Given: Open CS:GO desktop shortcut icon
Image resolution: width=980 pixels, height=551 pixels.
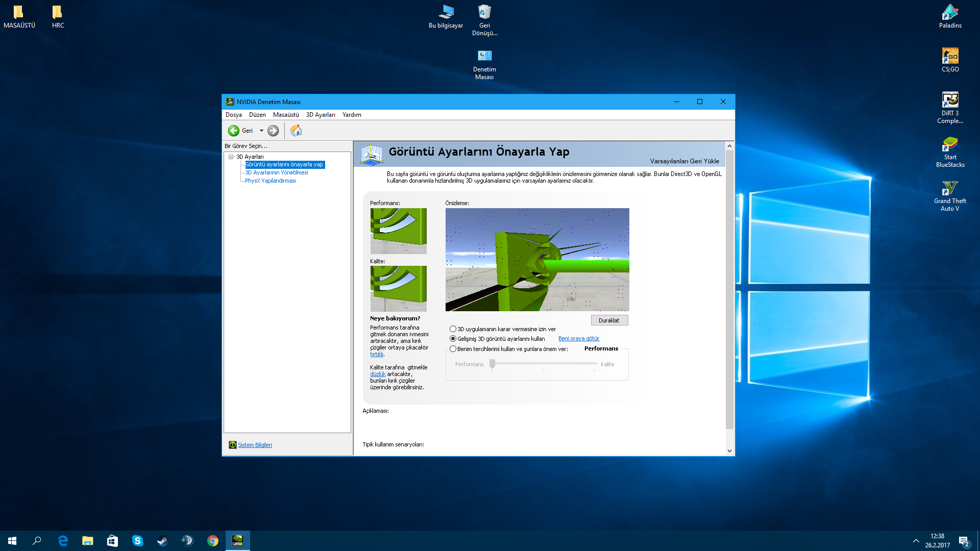Looking at the screenshot, I should click(950, 57).
